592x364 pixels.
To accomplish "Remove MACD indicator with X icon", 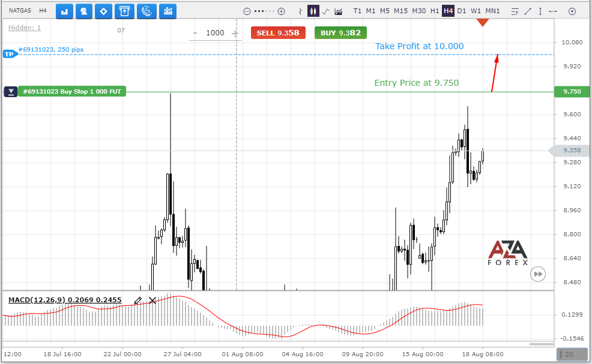I will 153,300.
